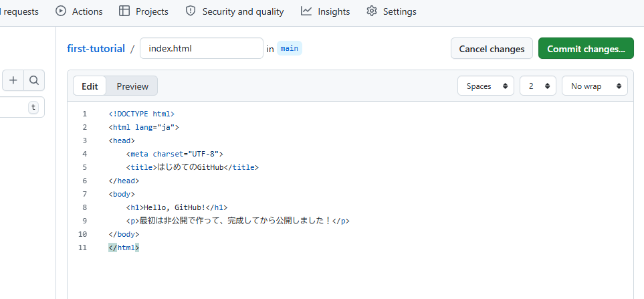Click the plus add-file icon
The height and width of the screenshot is (299, 644).
(13, 81)
